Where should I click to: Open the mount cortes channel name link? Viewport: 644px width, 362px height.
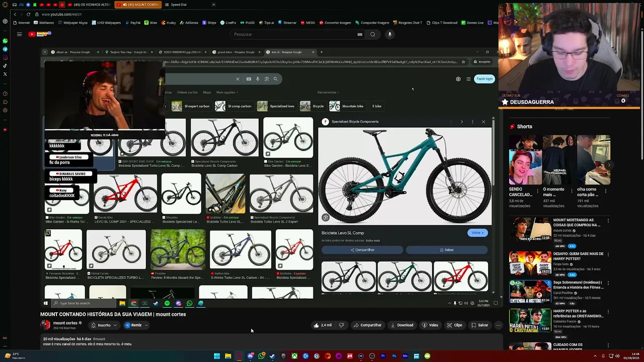[x=65, y=323]
